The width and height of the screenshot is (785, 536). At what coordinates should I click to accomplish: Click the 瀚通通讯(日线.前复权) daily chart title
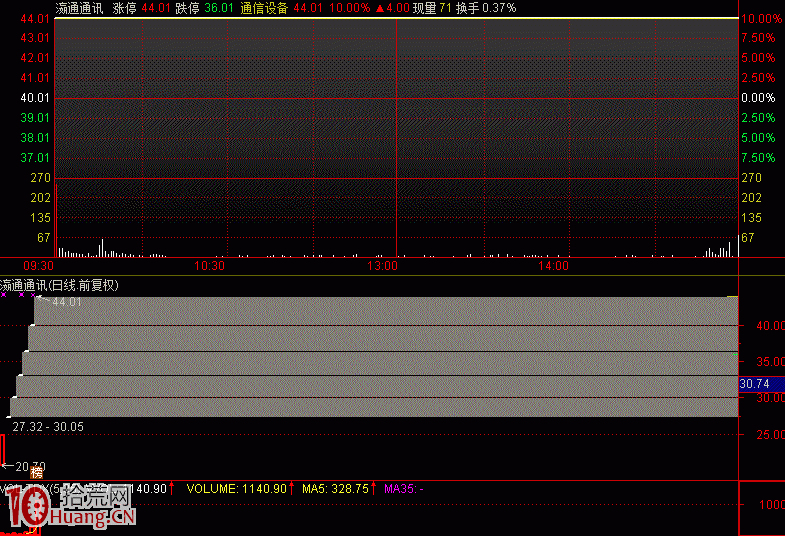click(x=59, y=285)
